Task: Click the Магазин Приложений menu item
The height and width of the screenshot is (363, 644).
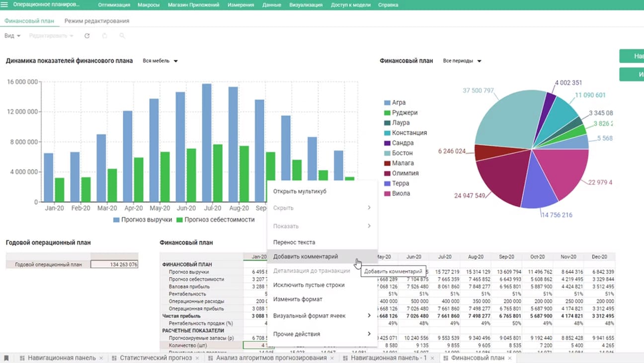Action: [193, 5]
